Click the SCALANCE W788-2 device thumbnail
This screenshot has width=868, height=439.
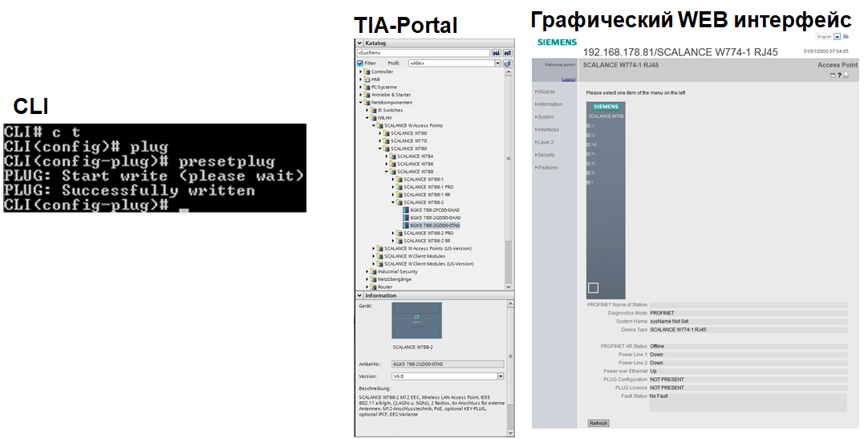point(417,320)
